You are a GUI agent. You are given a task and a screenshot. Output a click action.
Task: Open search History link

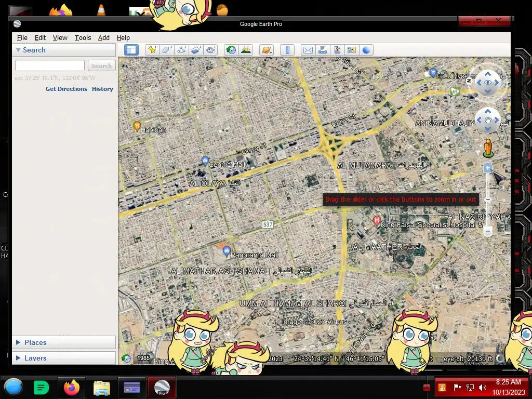click(x=102, y=89)
